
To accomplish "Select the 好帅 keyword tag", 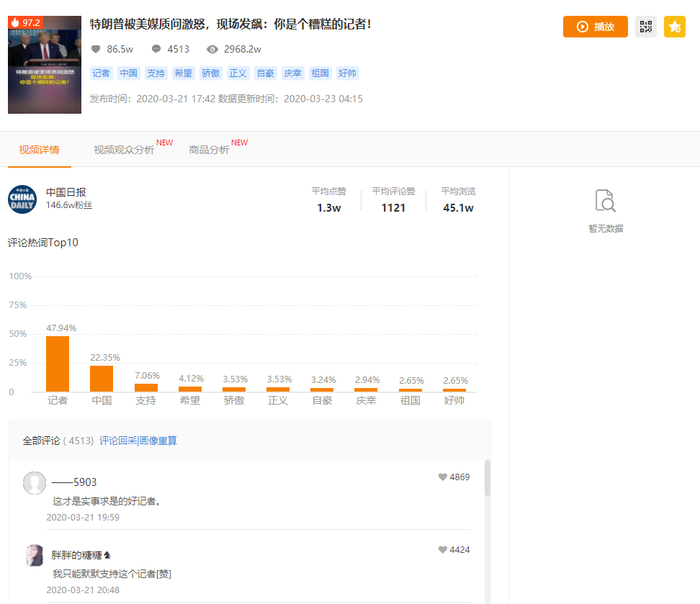I will tap(347, 73).
